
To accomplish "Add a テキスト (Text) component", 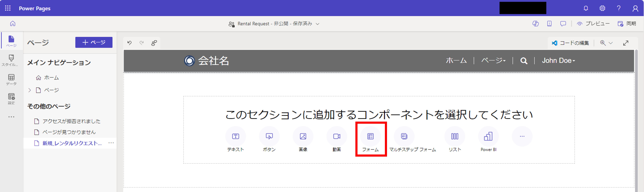I will pos(236,136).
